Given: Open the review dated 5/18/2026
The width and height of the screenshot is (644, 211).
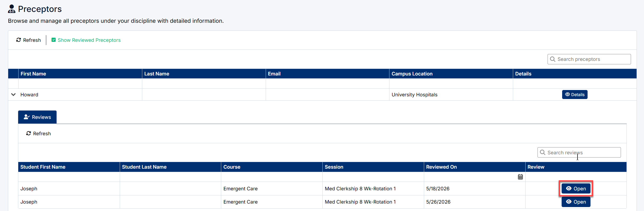Looking at the screenshot, I should point(576,188).
